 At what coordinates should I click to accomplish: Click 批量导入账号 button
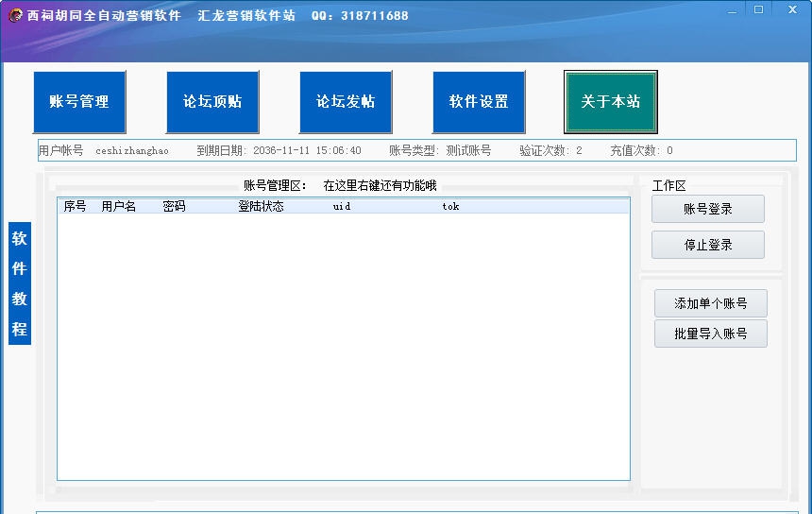pos(710,334)
